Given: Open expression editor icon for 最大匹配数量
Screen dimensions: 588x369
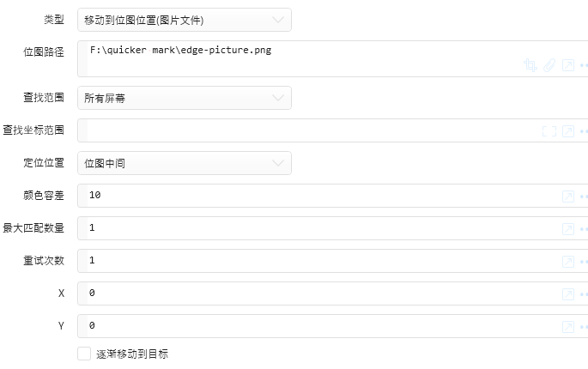Looking at the screenshot, I should click(x=568, y=229).
